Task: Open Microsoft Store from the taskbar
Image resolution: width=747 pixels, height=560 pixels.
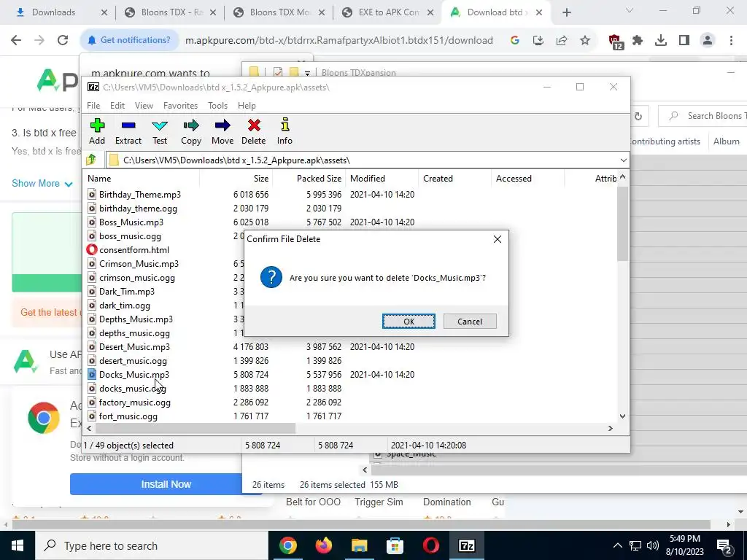Action: click(395, 545)
